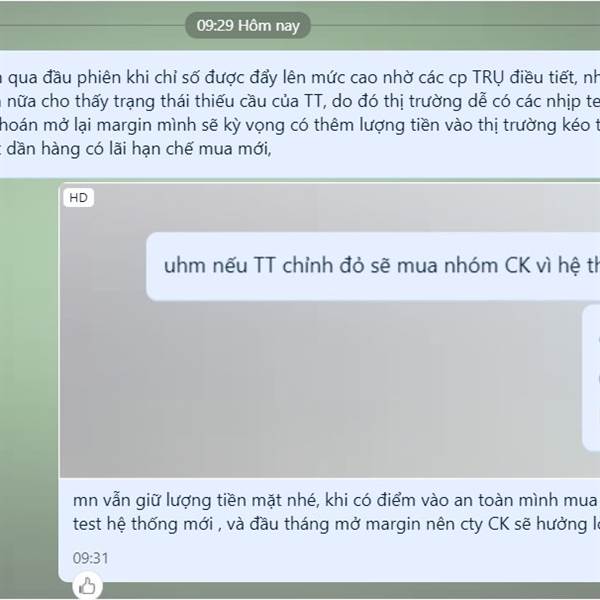Click the thumbs-up reaction icon
This screenshot has width=600, height=600.
(87, 585)
